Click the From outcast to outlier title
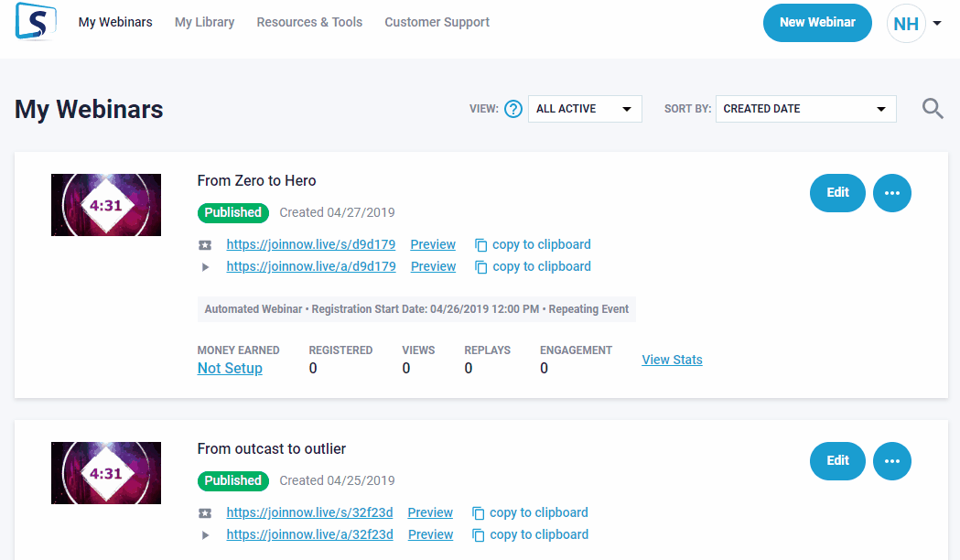Image resolution: width=960 pixels, height=560 pixels. point(271,448)
